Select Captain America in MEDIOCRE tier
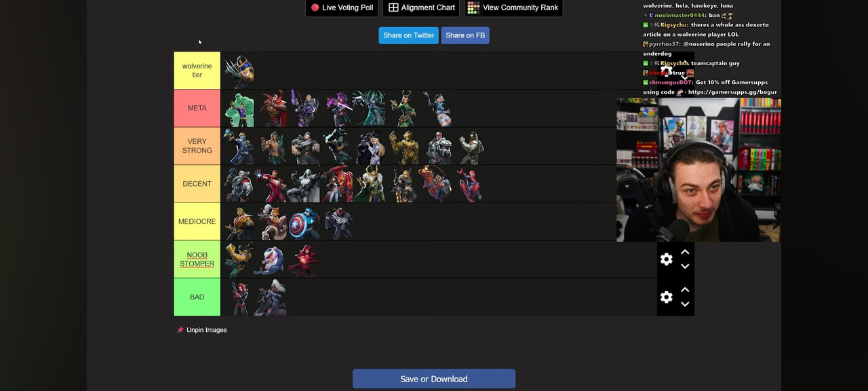The height and width of the screenshot is (391, 868). click(x=304, y=222)
